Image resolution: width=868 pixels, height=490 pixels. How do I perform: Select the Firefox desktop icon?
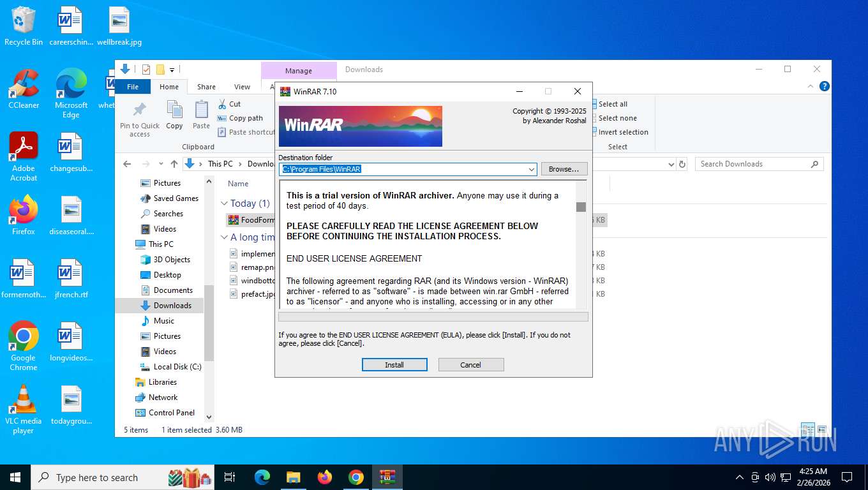point(24,215)
